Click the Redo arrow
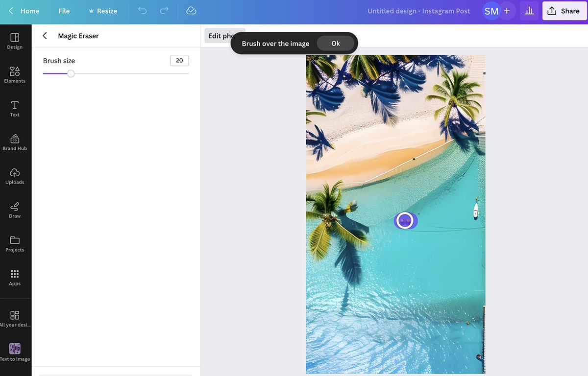The height and width of the screenshot is (376, 588). 164,11
